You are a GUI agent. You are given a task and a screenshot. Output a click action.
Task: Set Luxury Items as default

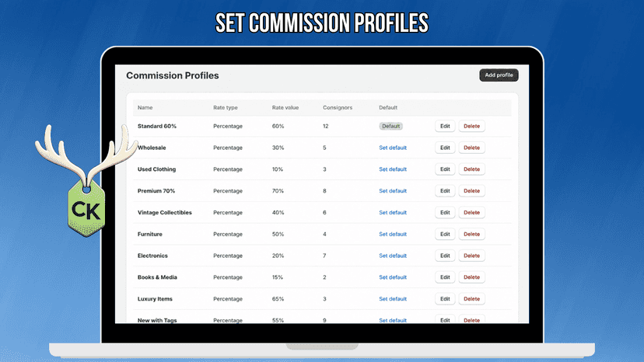tap(393, 299)
